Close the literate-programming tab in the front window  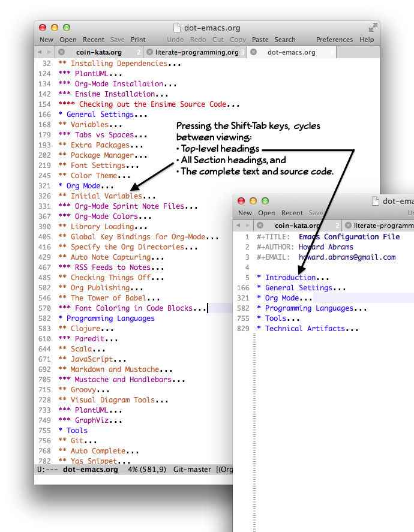click(x=348, y=226)
